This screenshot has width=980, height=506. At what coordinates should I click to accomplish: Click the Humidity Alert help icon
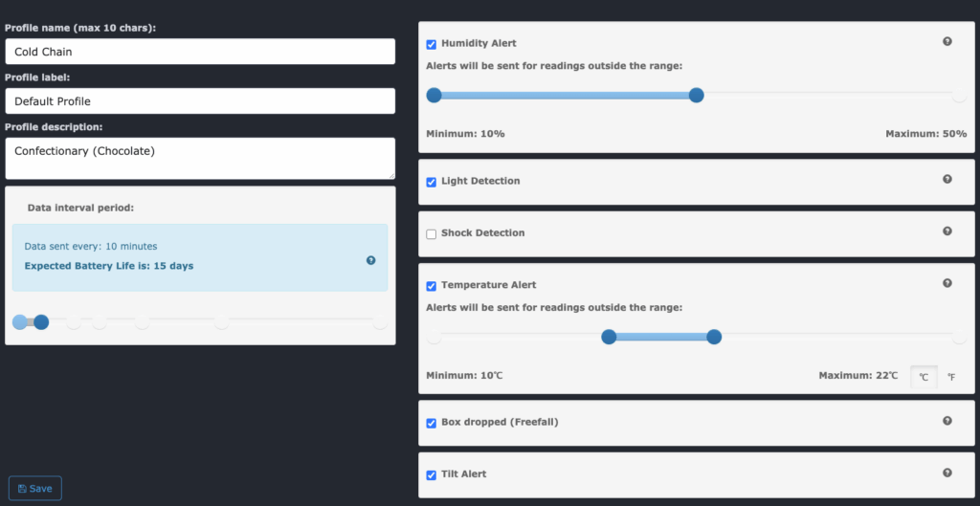(947, 41)
